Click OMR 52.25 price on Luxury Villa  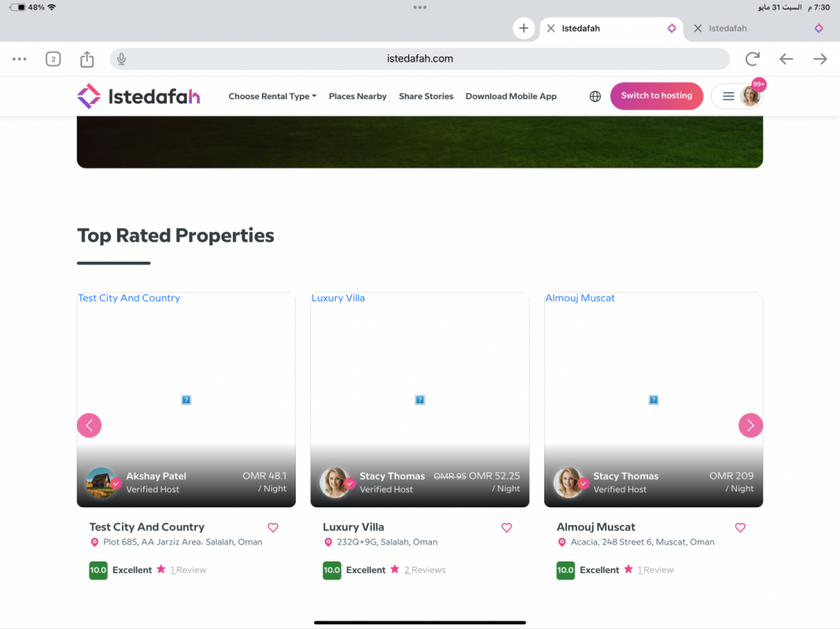click(x=495, y=476)
